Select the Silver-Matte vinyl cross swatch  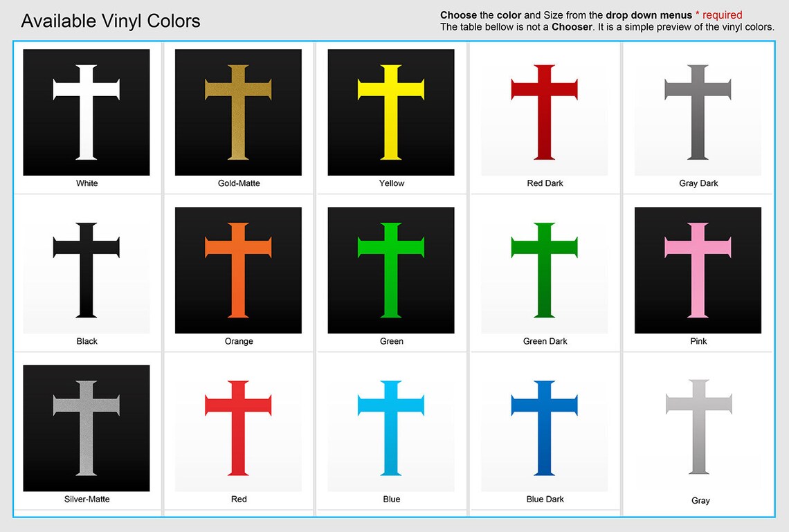tap(87, 428)
